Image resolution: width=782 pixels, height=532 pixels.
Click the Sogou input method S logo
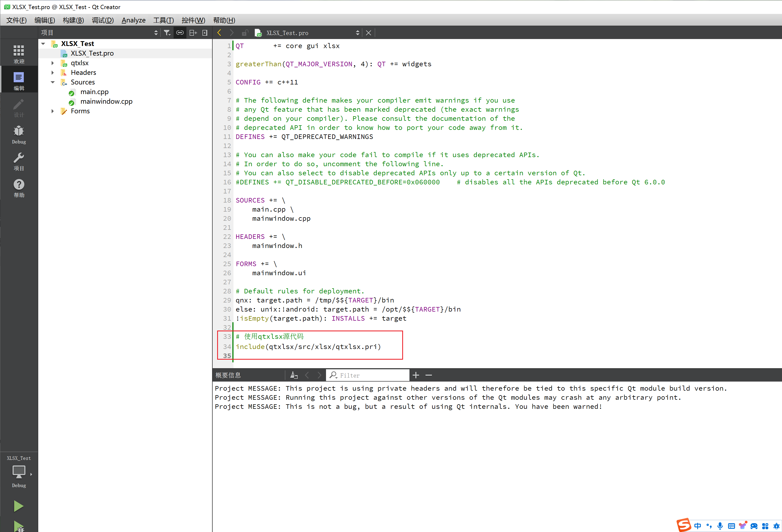pyautogui.click(x=684, y=525)
